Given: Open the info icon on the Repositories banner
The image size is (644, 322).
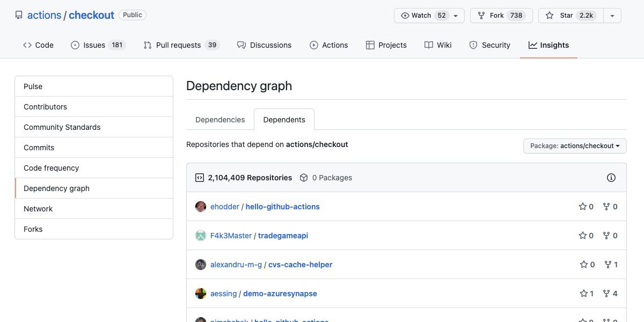Looking at the screenshot, I should 611,178.
